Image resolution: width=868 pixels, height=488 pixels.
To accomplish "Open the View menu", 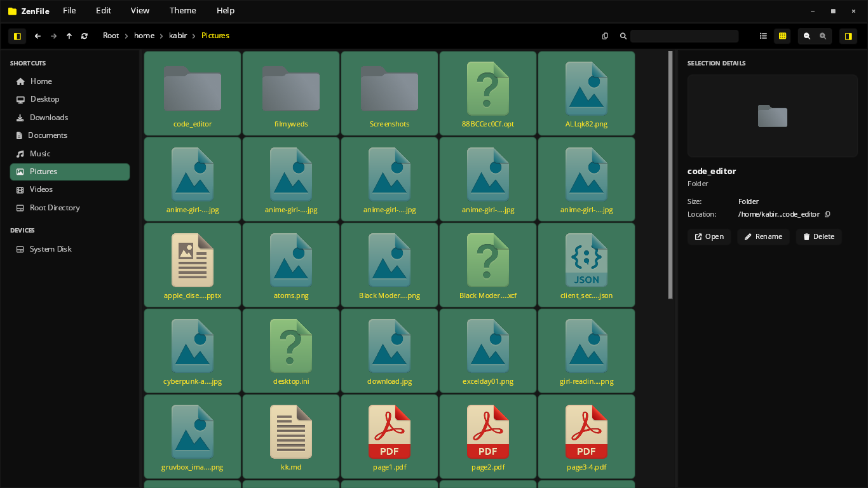I will pos(140,10).
